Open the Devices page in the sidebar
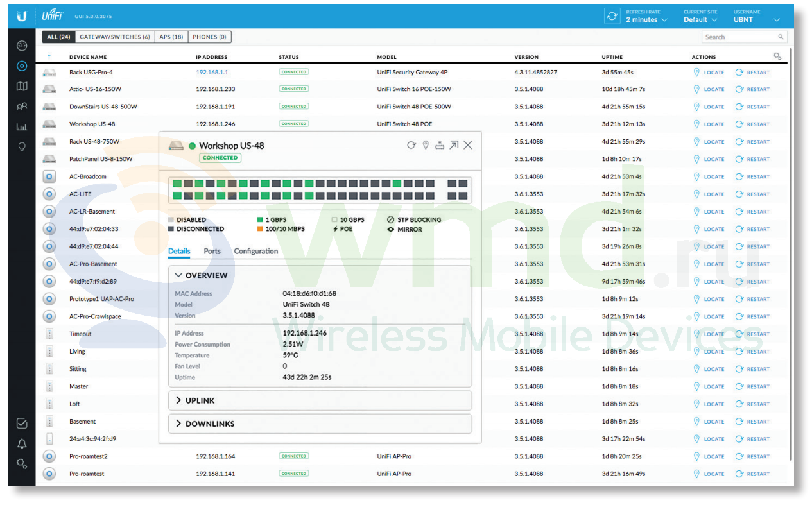Screen dimensions: 812x505 pos(22,66)
